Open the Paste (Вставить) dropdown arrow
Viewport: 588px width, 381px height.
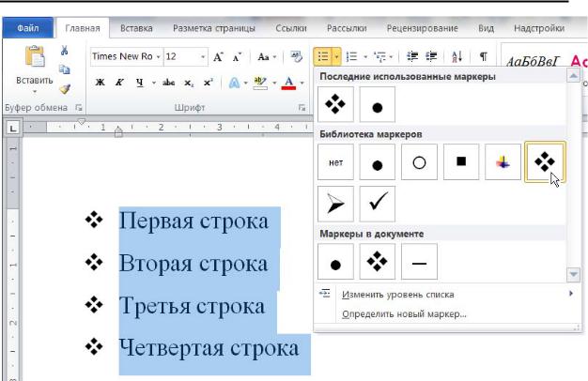pos(35,91)
